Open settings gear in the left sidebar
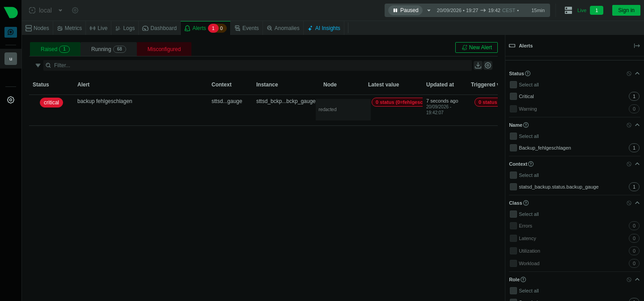 coord(11,100)
